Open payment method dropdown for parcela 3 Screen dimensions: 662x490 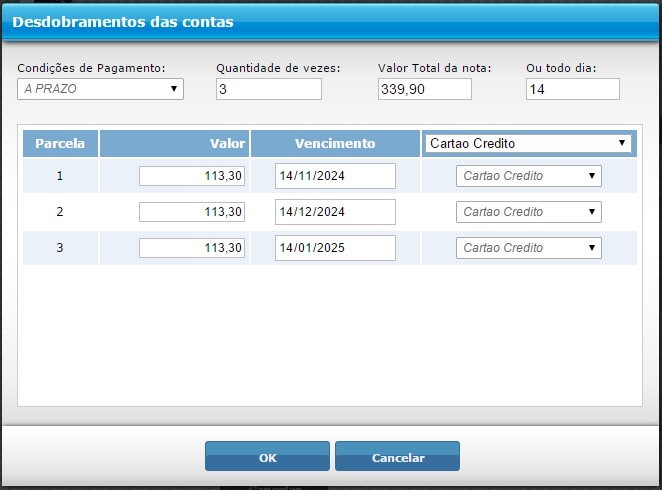tap(528, 248)
